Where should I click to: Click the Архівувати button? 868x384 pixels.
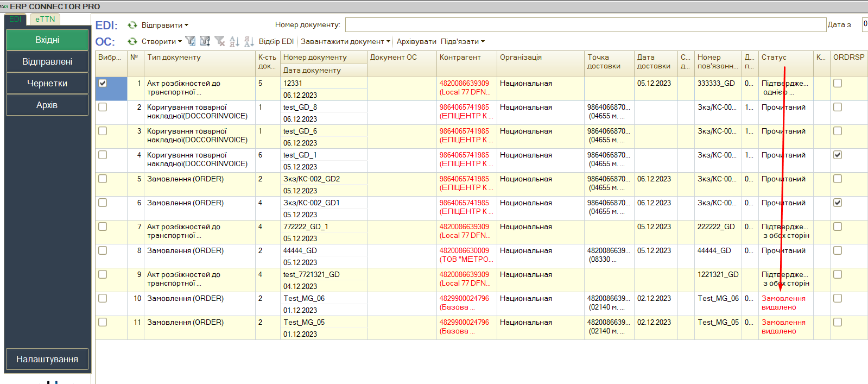click(416, 41)
